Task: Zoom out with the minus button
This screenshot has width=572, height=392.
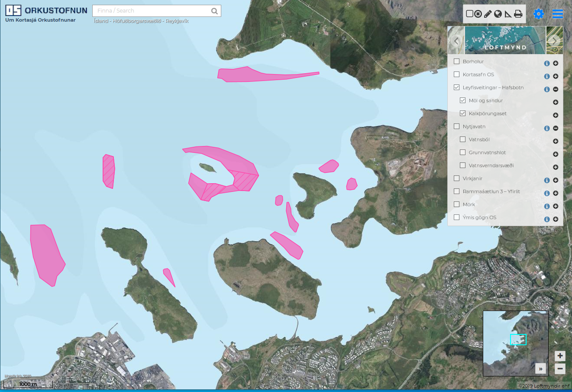Action: 560,369
